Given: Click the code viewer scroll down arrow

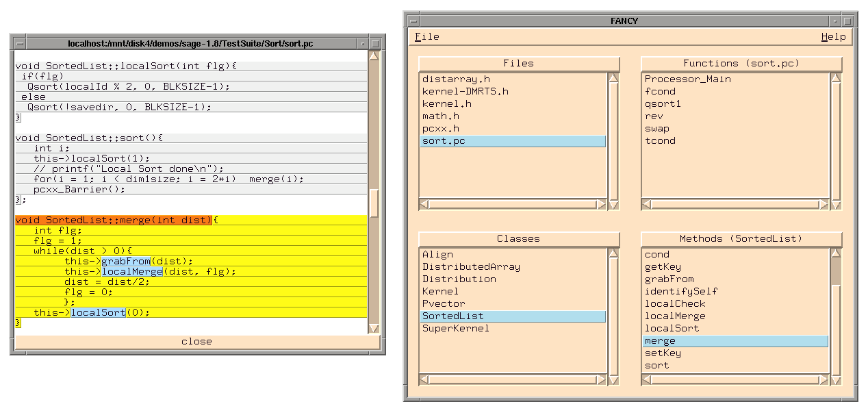Looking at the screenshot, I should pyautogui.click(x=374, y=329).
